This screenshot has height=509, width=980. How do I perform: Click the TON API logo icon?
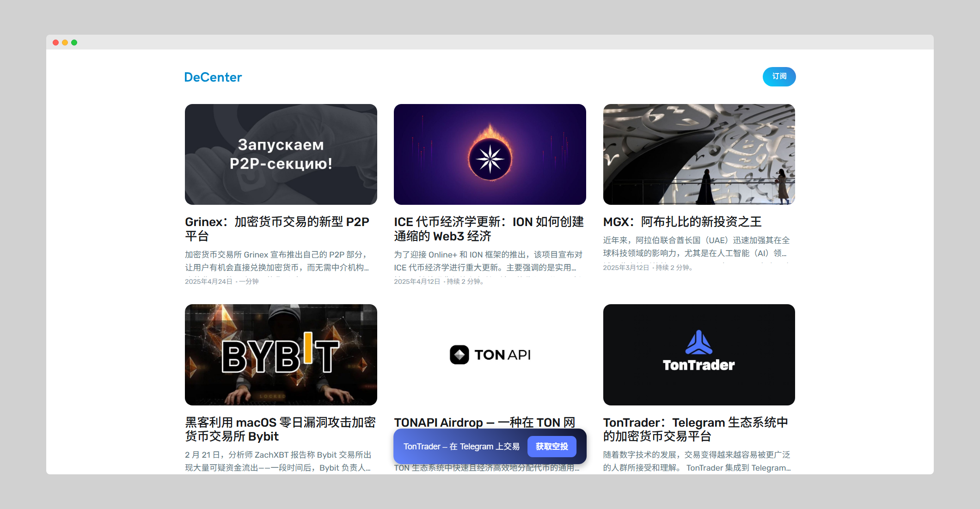click(x=459, y=355)
